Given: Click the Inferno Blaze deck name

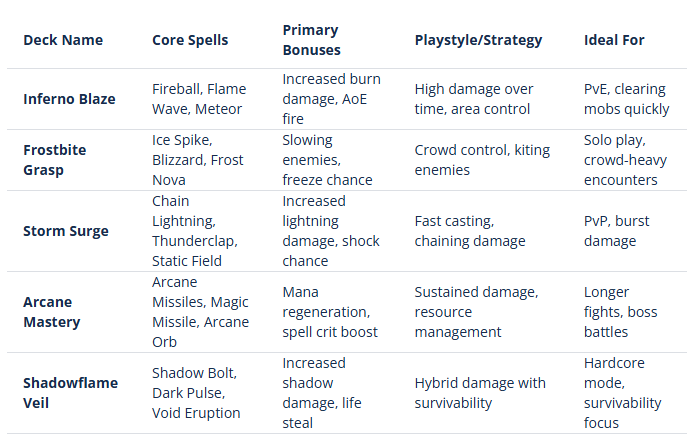Looking at the screenshot, I should (x=69, y=99).
